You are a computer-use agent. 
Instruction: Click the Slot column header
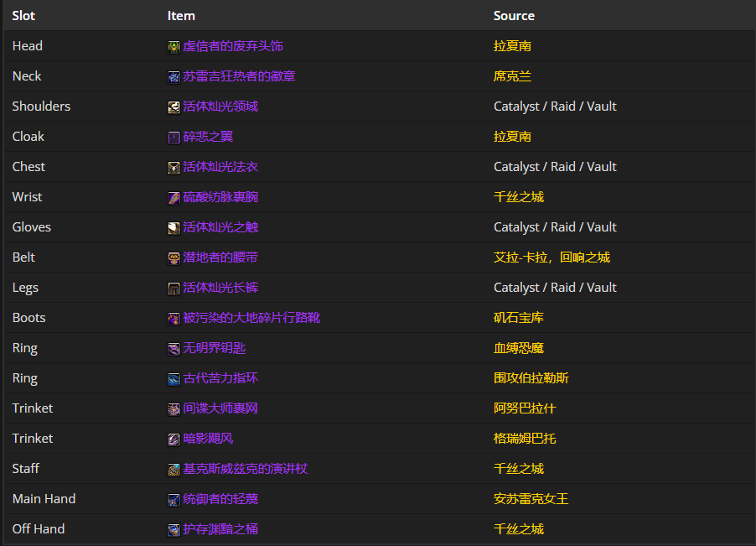coord(23,15)
